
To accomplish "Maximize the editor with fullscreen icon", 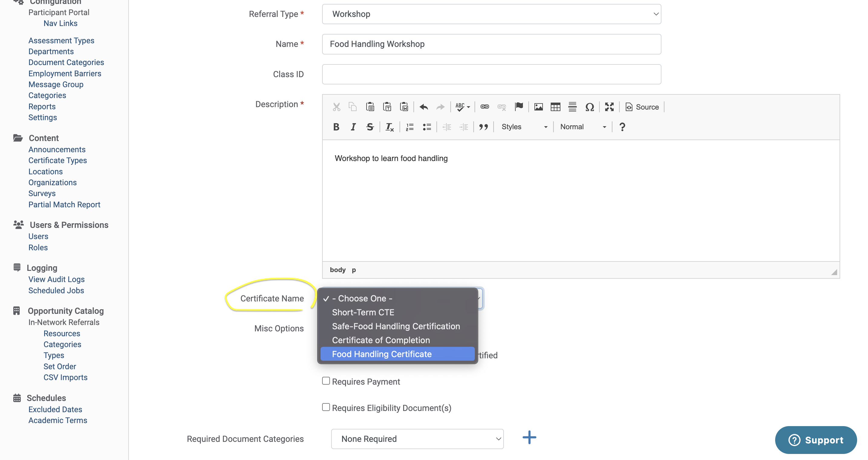I will [x=609, y=107].
